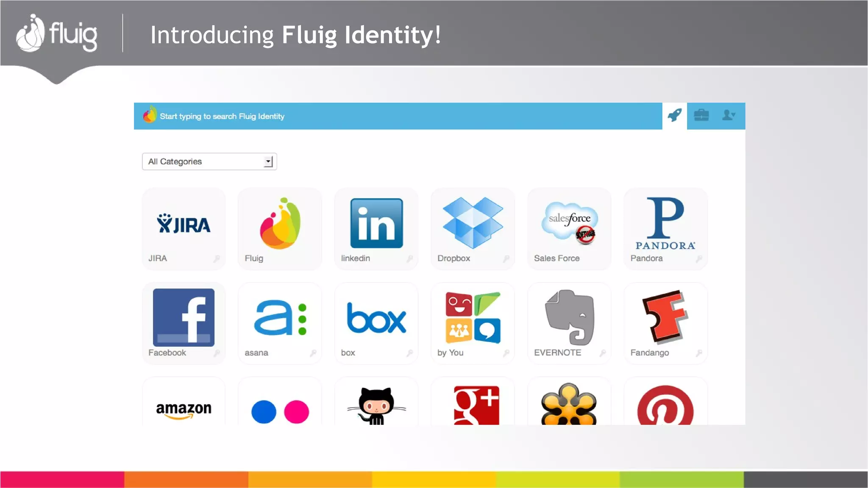This screenshot has height=488, width=868.
Task: Open the Pandora app tile
Action: (x=665, y=229)
